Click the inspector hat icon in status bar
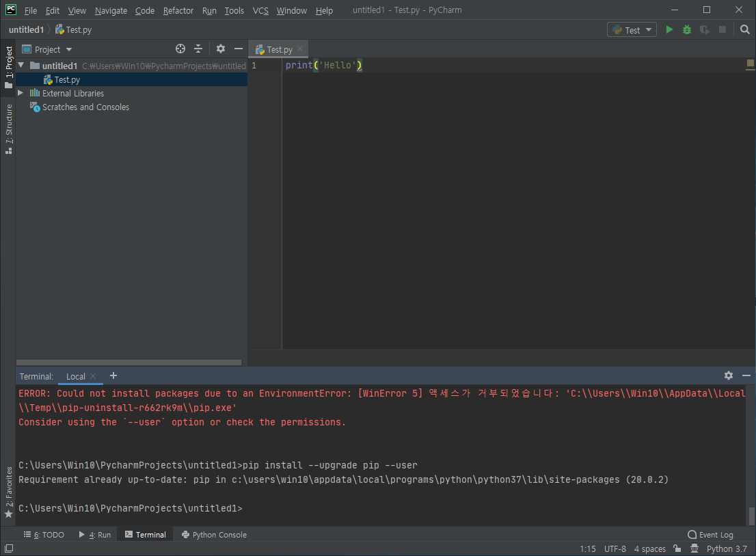This screenshot has height=556, width=756. (x=694, y=548)
